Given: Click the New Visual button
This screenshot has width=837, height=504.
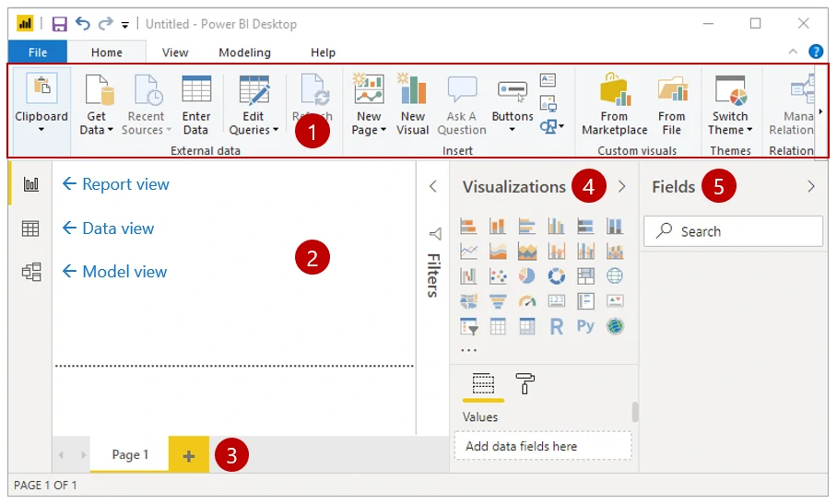Looking at the screenshot, I should pos(413,106).
